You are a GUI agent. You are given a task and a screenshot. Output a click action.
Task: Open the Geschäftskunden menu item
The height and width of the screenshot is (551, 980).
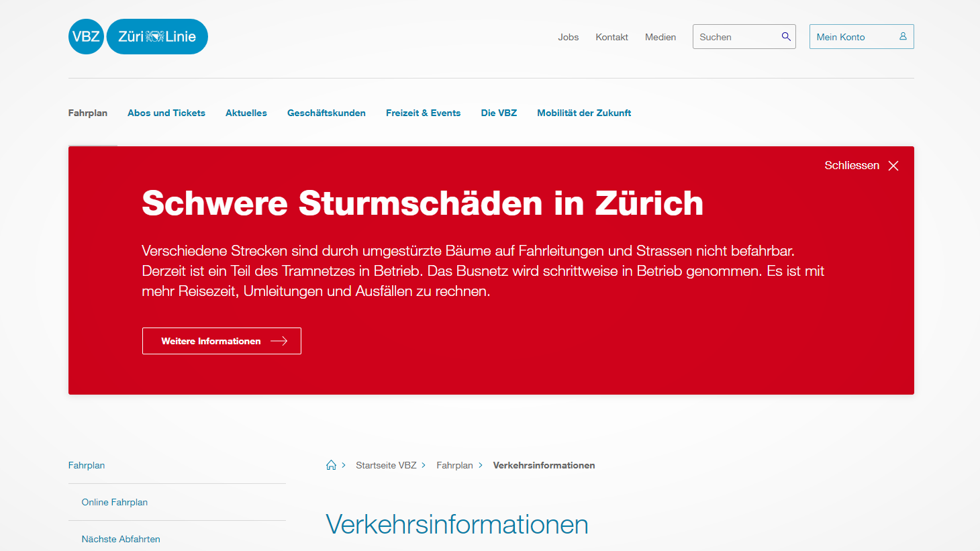[x=326, y=113]
